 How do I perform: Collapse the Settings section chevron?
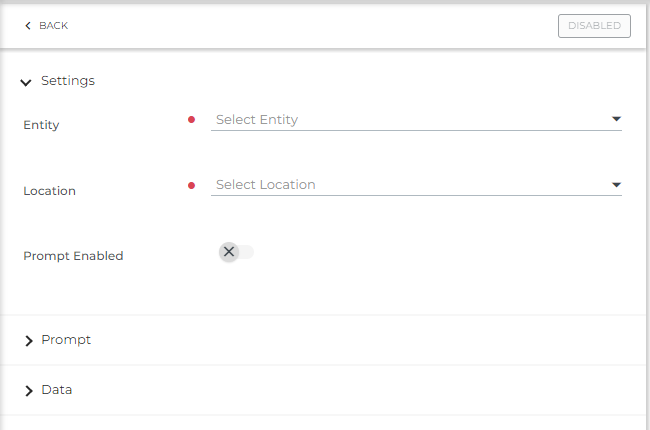27,82
